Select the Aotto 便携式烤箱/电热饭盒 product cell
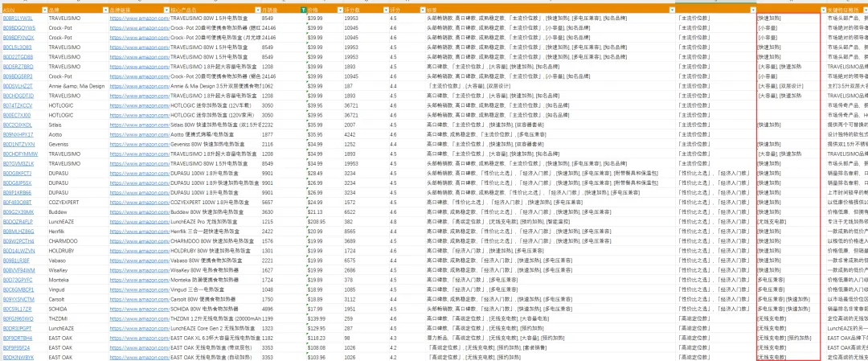The image size is (868, 361). (216, 134)
